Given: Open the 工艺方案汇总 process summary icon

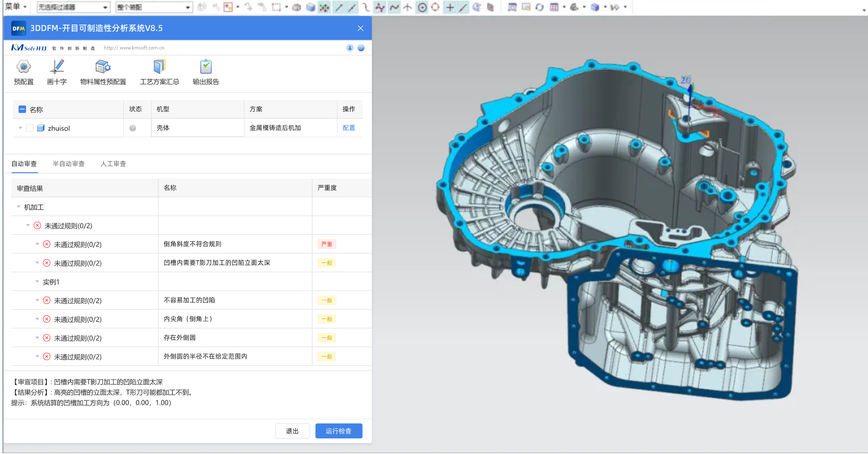Looking at the screenshot, I should (x=159, y=67).
